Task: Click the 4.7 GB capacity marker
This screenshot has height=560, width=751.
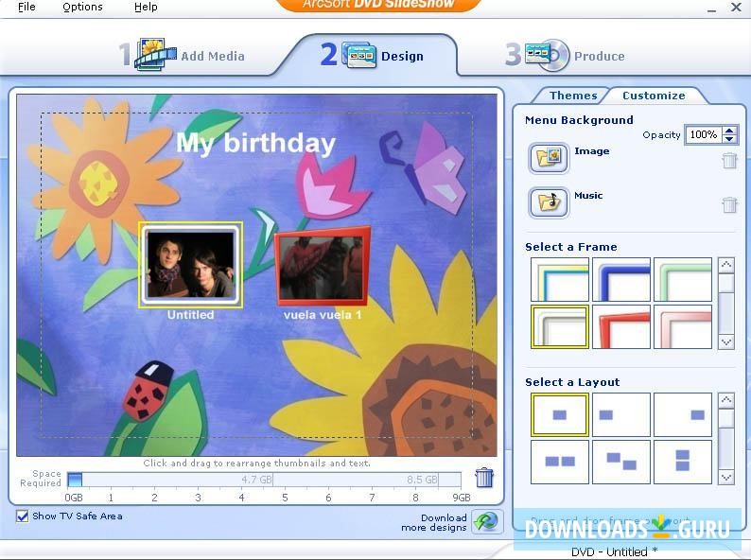Action: pyautogui.click(x=256, y=480)
